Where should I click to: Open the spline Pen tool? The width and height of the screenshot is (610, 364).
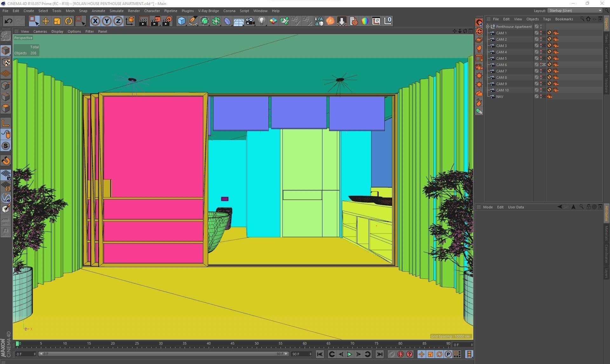pyautogui.click(x=193, y=21)
